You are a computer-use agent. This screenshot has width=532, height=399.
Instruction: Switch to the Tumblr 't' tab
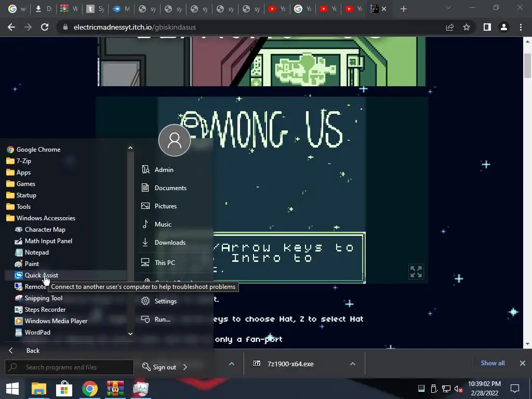click(95, 9)
